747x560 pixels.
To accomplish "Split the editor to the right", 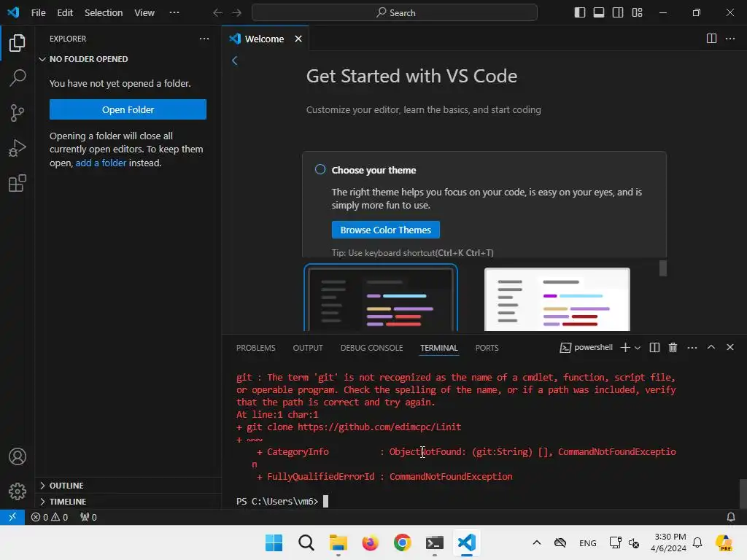I will (711, 39).
